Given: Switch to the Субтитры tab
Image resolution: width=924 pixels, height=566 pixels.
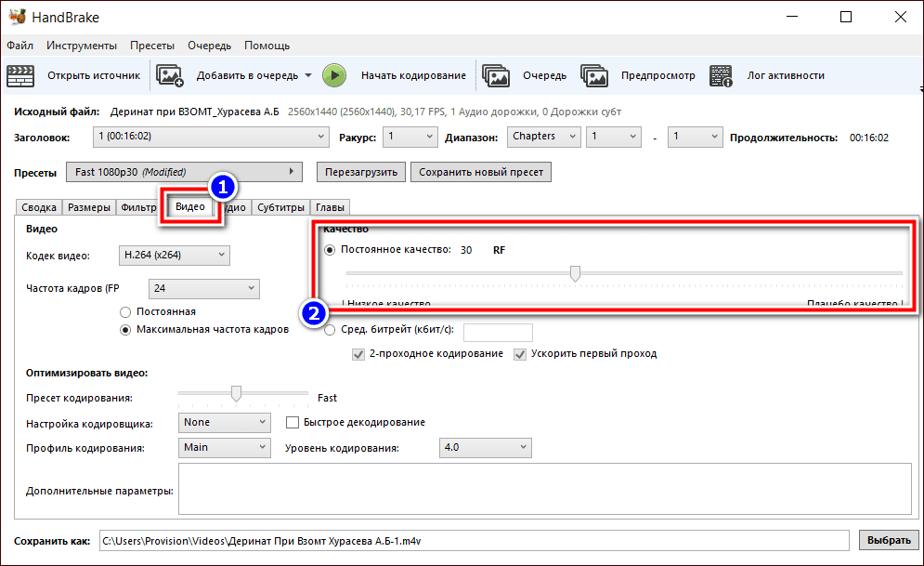Looking at the screenshot, I should [280, 207].
